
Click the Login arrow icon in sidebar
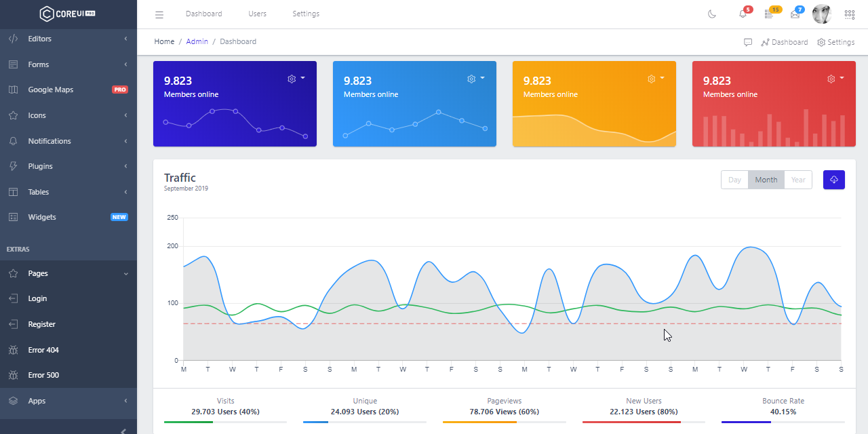[13, 298]
